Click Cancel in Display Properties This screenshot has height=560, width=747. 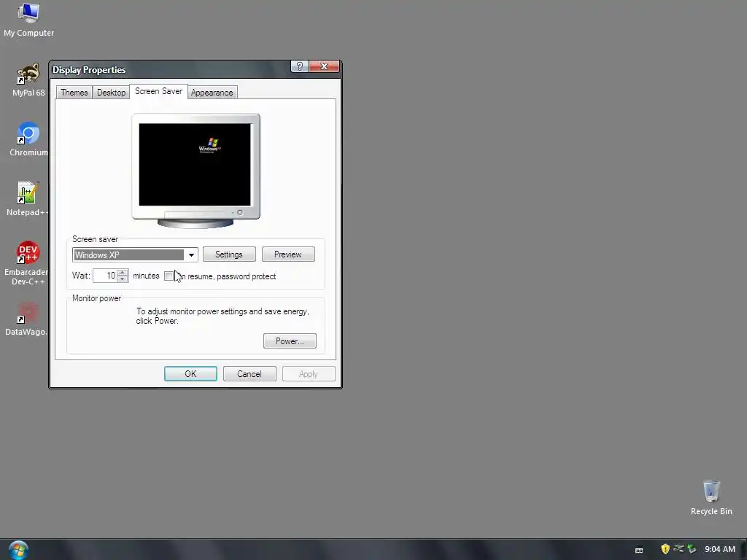click(x=249, y=374)
